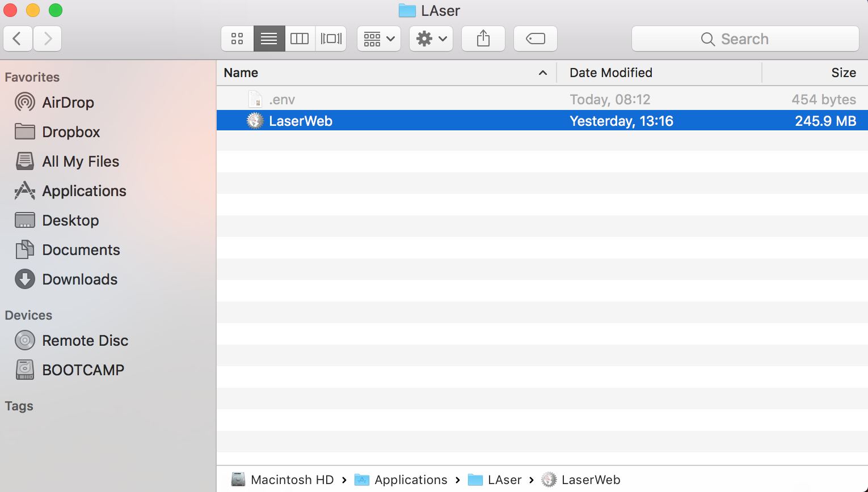The height and width of the screenshot is (492, 868).
Task: Click Applications in the path bar
Action: coord(410,479)
